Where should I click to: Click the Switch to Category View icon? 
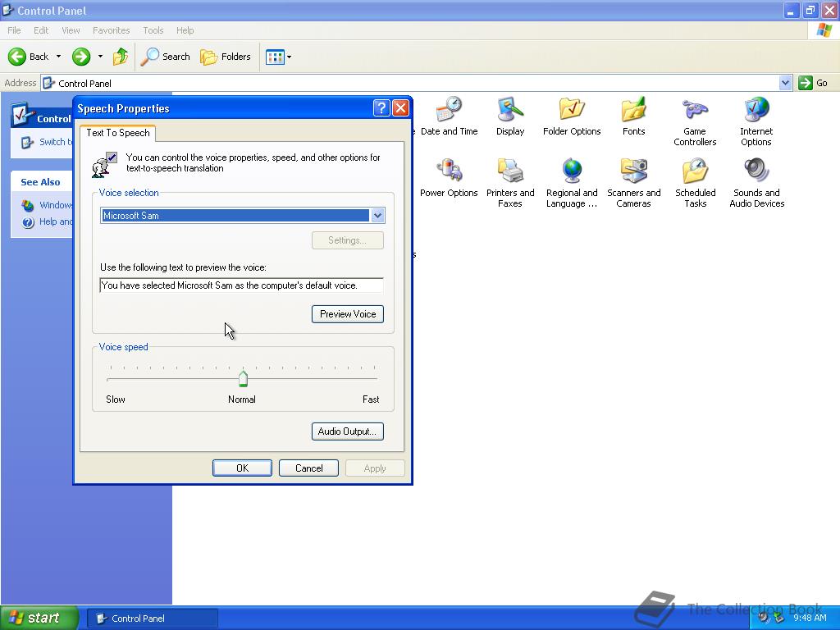(27, 142)
